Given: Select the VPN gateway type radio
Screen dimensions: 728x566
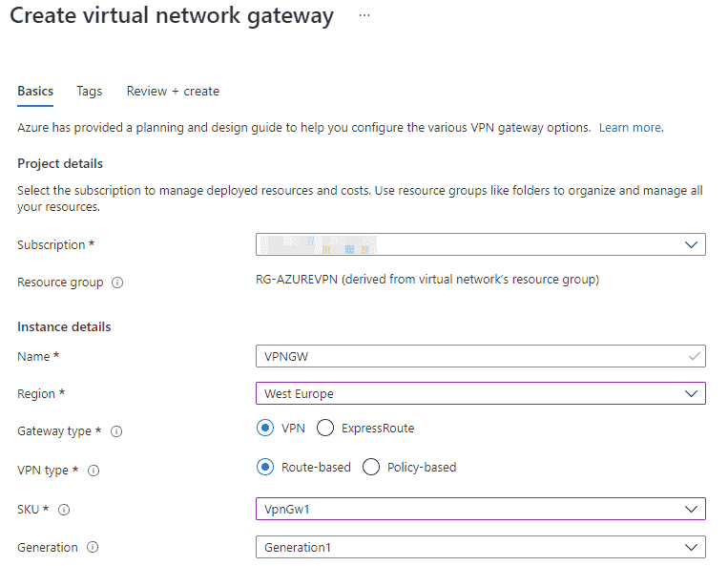Looking at the screenshot, I should point(265,428).
